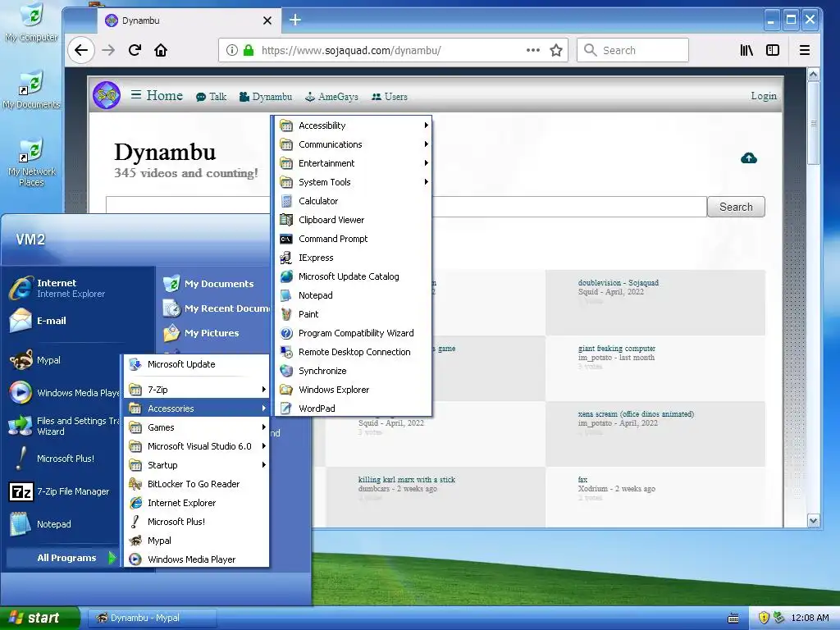Open BitLocker To Go Reader

pos(196,484)
